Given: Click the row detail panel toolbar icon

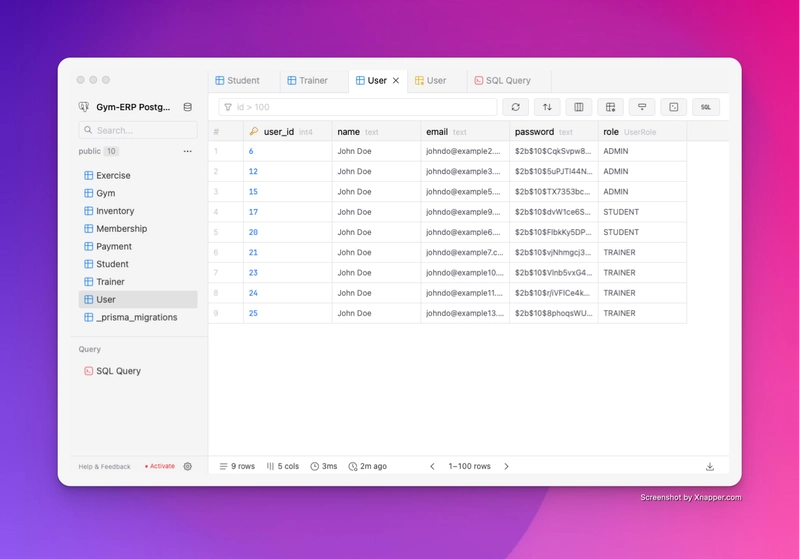Looking at the screenshot, I should (x=642, y=107).
